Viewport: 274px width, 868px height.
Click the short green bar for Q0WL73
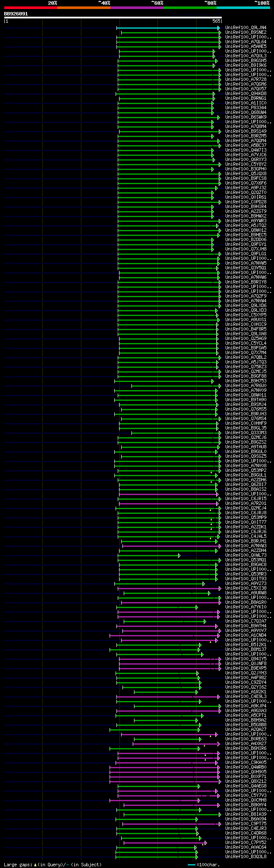(149, 555)
